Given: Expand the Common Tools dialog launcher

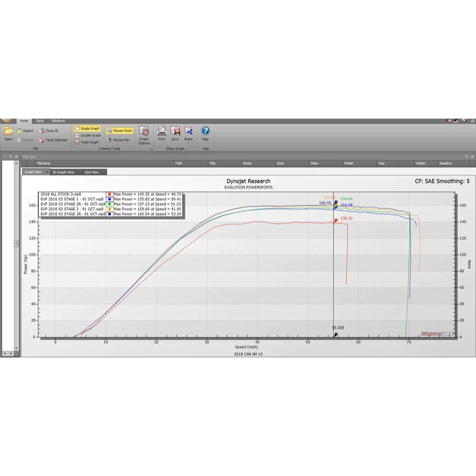Looking at the screenshot, I should (151, 149).
